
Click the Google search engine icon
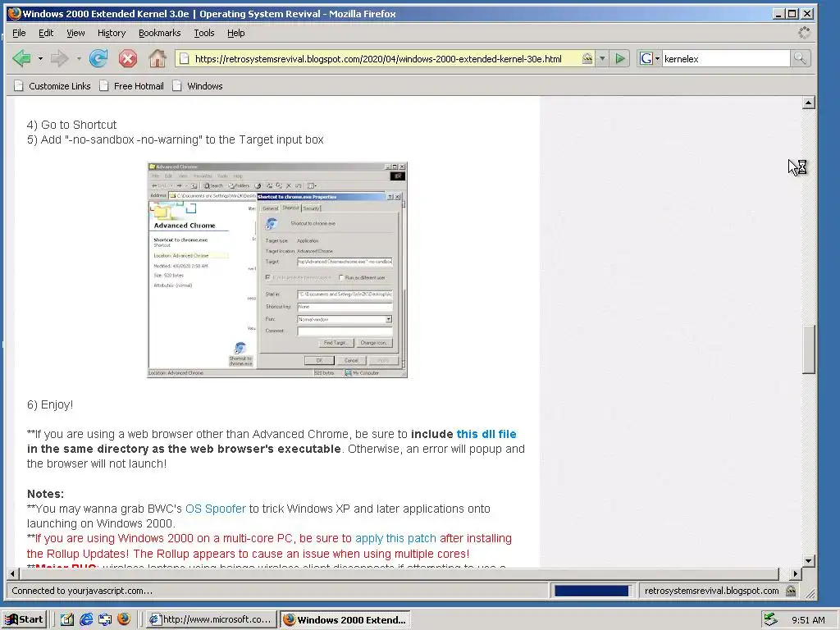coord(646,59)
